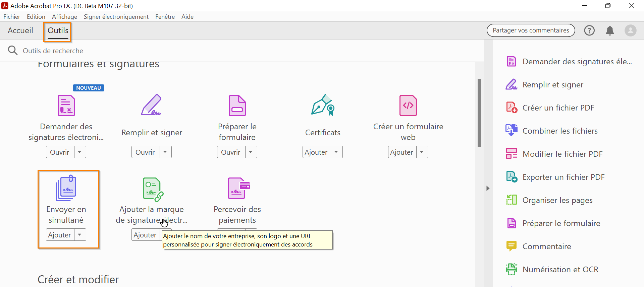This screenshot has width=644, height=287.
Task: Click Modifier le fichier PDF sidebar icon
Action: pos(512,154)
